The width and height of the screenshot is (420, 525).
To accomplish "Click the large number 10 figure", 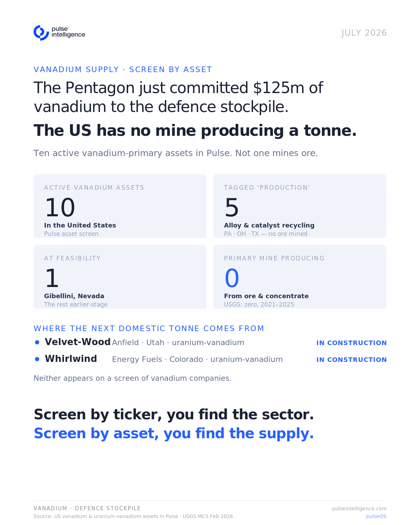I will click(60, 208).
